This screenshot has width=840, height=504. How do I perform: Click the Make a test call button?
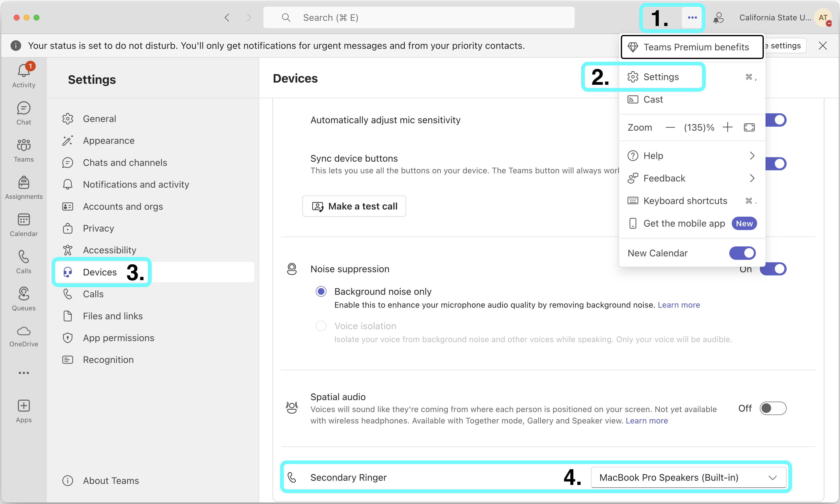tap(354, 206)
